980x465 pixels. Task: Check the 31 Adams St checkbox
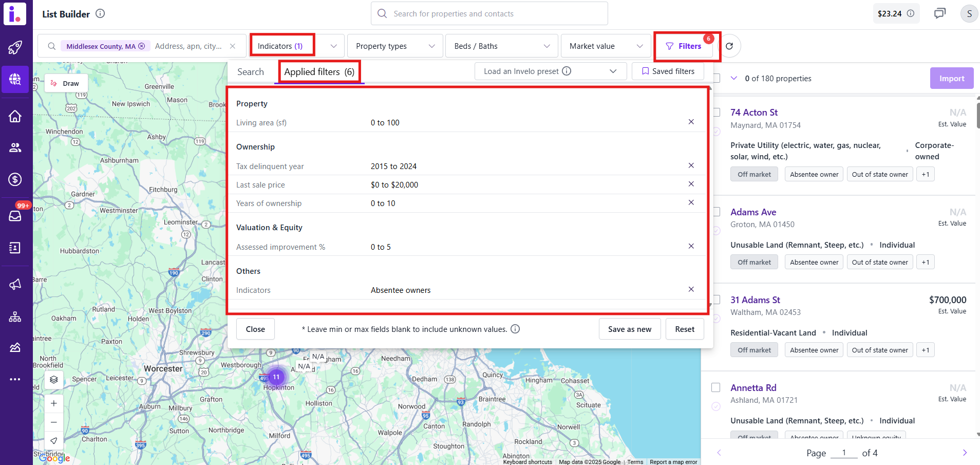[x=717, y=300]
